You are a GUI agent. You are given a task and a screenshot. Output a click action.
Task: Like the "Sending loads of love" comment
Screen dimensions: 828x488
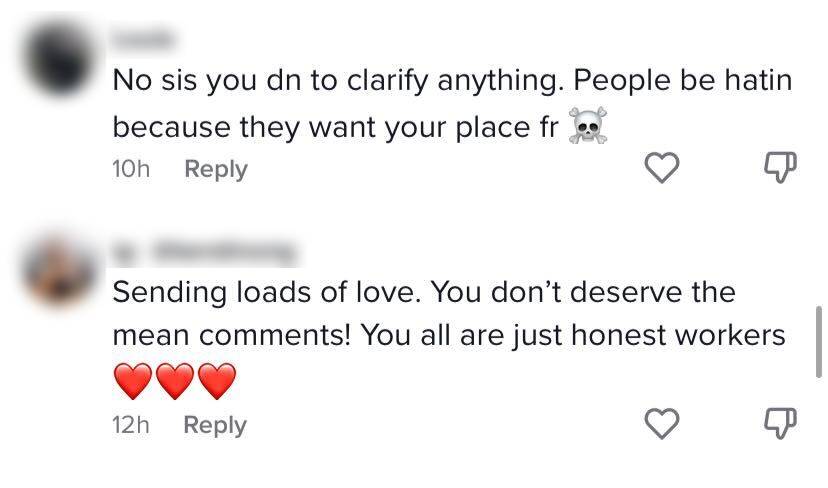point(659,425)
